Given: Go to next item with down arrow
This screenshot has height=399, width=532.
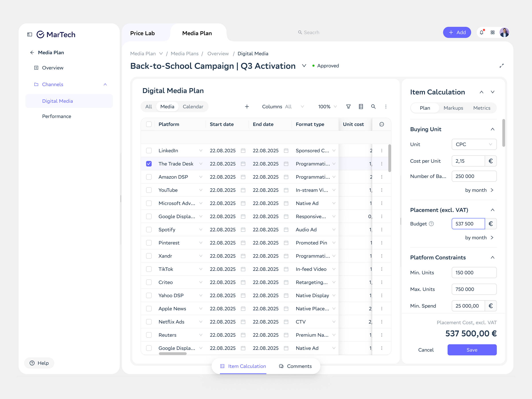Looking at the screenshot, I should (x=493, y=92).
